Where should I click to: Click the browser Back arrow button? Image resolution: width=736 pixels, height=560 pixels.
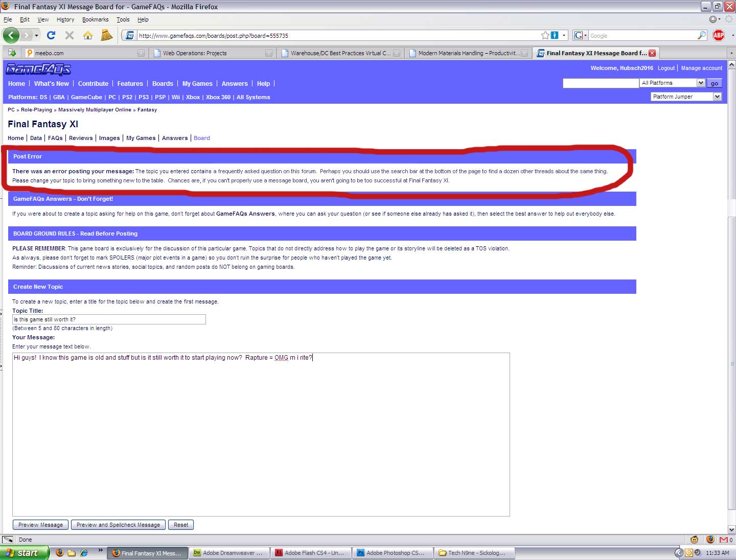coord(11,35)
